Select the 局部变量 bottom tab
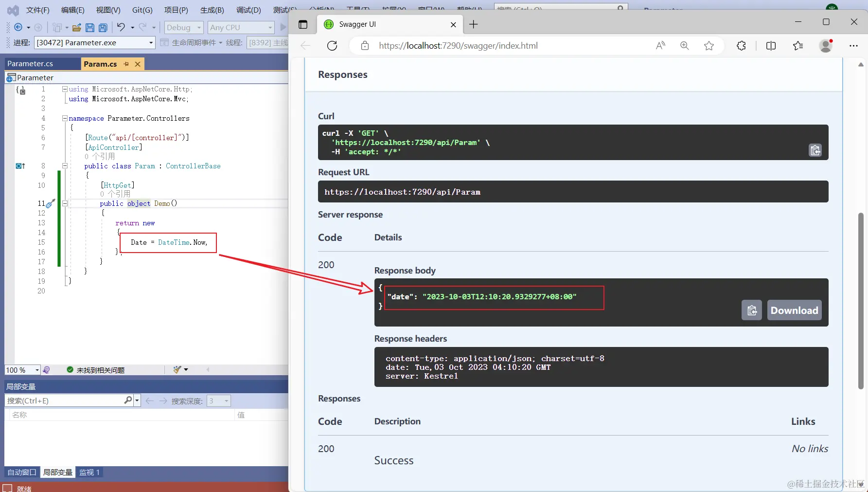Image resolution: width=868 pixels, height=492 pixels. point(57,472)
